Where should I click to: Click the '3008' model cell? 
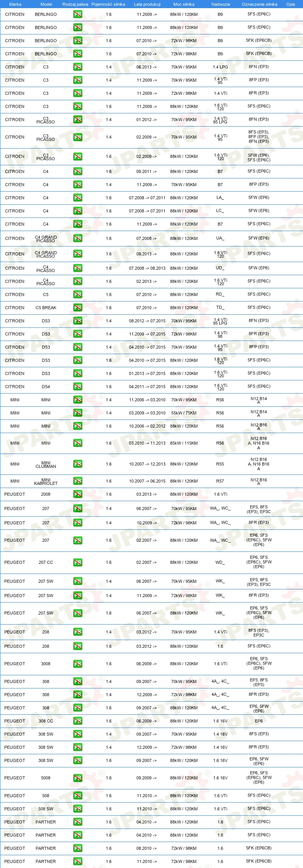pos(46,664)
